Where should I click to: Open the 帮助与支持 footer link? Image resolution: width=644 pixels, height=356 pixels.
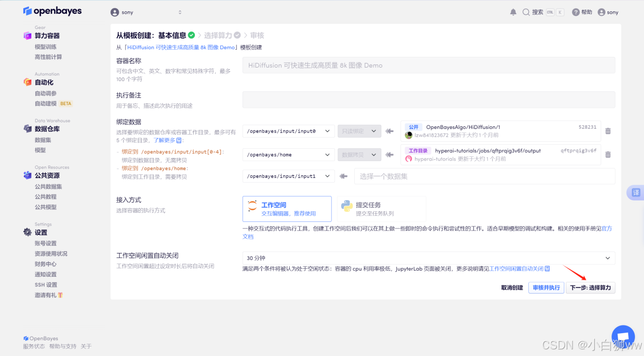click(x=62, y=346)
